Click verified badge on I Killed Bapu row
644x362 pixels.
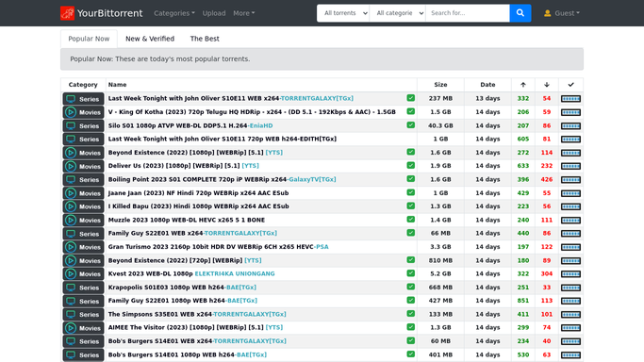coord(411,206)
